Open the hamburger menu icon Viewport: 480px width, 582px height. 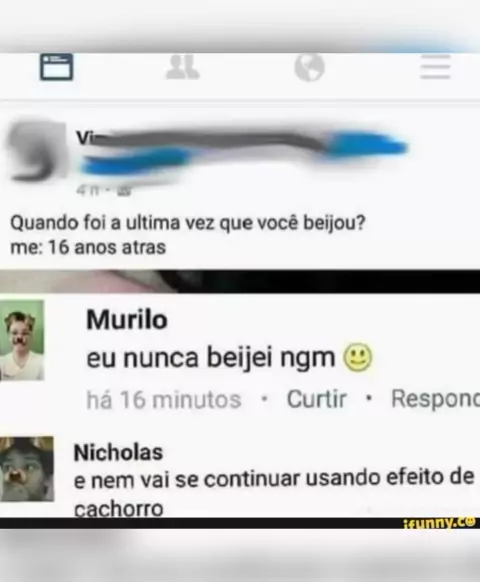(435, 67)
